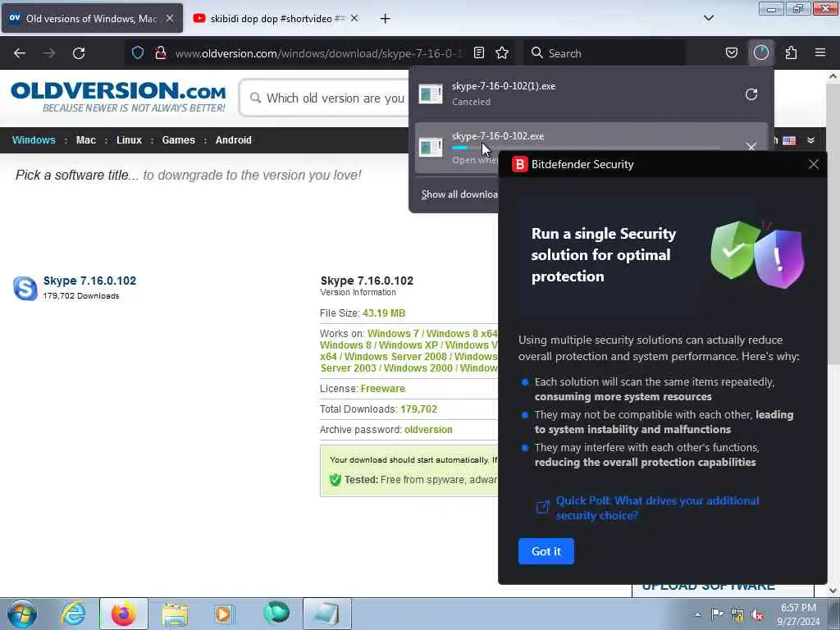Screen dimensions: 840x630
Task: Click the US flag language icon
Action: tap(789, 140)
